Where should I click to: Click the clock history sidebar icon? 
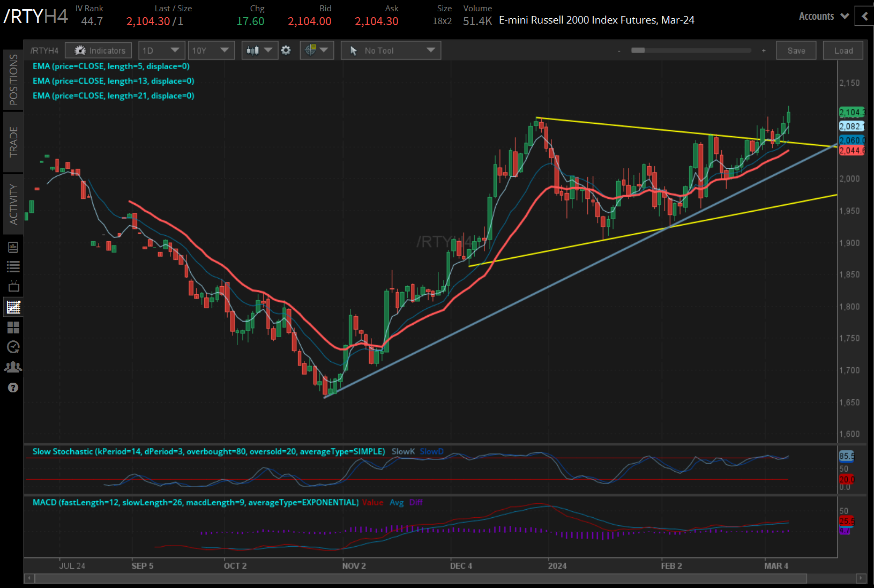click(x=13, y=347)
